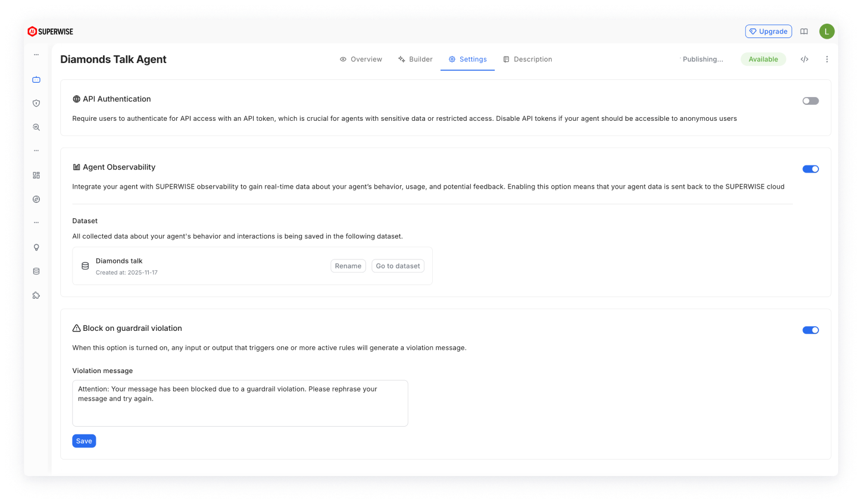The width and height of the screenshot is (862, 504).
Task: Open the puzzle-piece integrations icon in sidebar
Action: pos(36,295)
